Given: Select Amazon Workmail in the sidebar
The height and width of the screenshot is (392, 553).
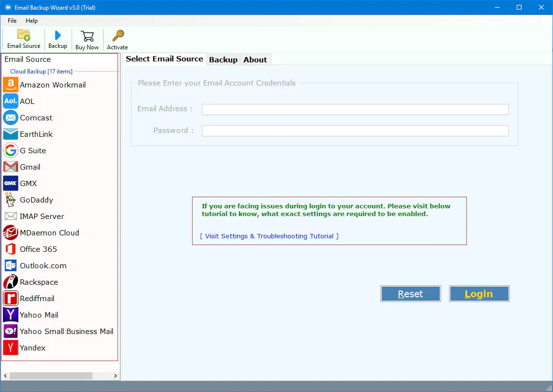Looking at the screenshot, I should pyautogui.click(x=52, y=85).
